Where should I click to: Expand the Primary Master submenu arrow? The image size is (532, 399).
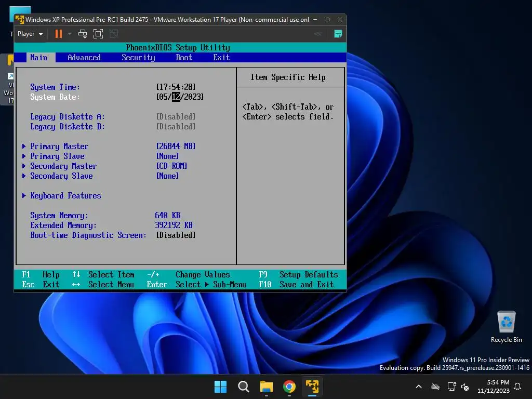pyautogui.click(x=24, y=146)
